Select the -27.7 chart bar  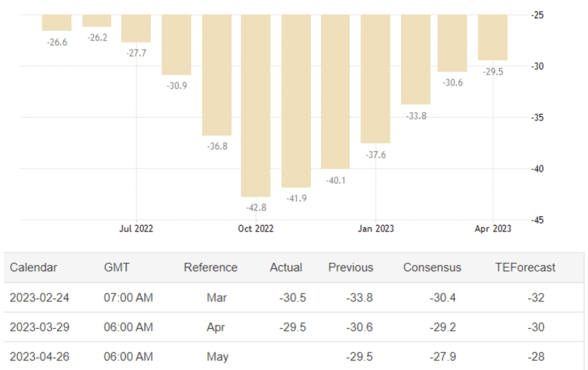[x=136, y=28]
